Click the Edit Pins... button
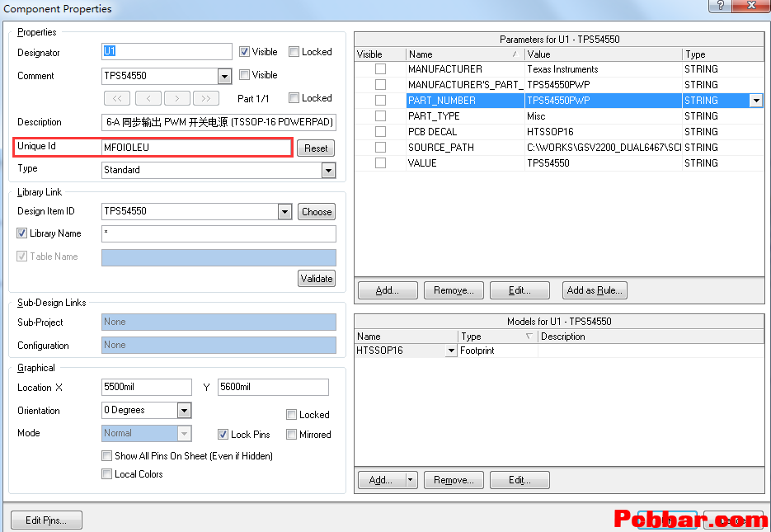 46,520
